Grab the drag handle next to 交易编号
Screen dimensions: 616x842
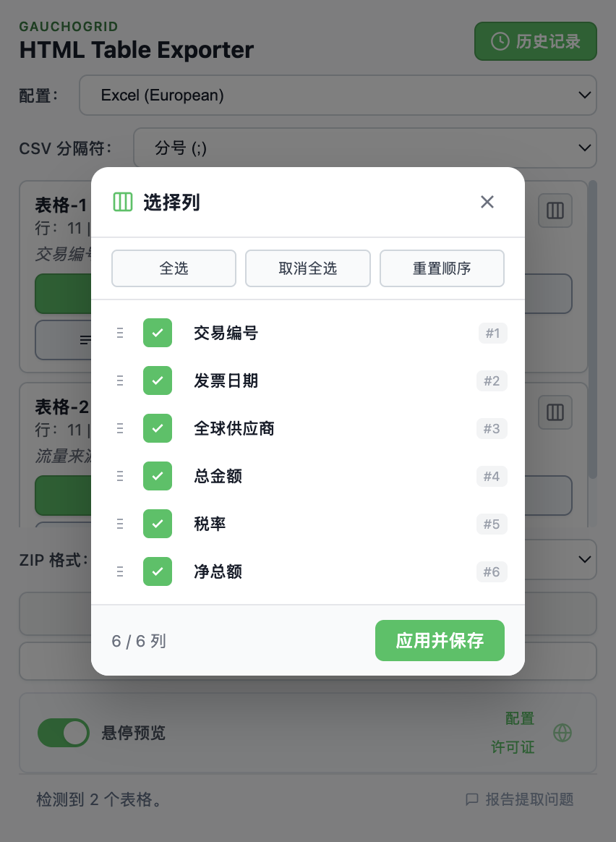120,333
